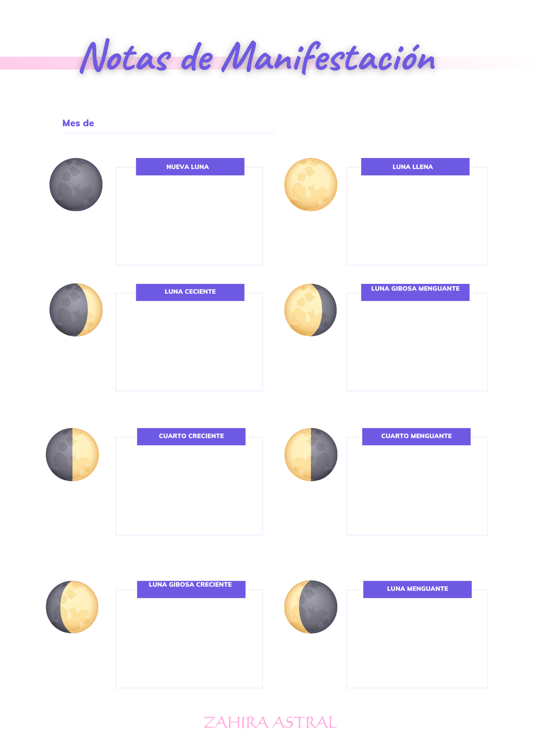Select the LUNA CECIENTE header
Image resolution: width=534 pixels, height=756 pixels.
[x=190, y=292]
